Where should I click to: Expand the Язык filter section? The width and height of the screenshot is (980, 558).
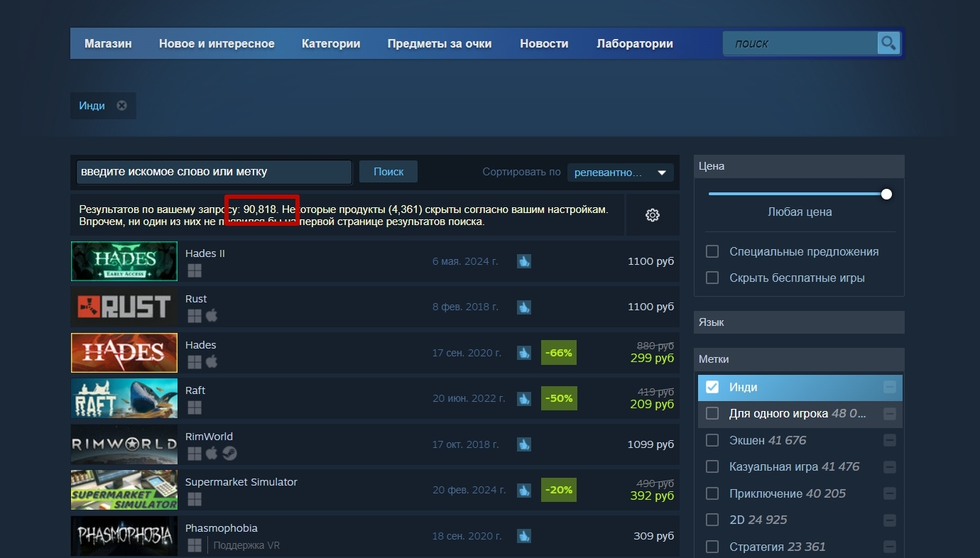[x=799, y=322]
